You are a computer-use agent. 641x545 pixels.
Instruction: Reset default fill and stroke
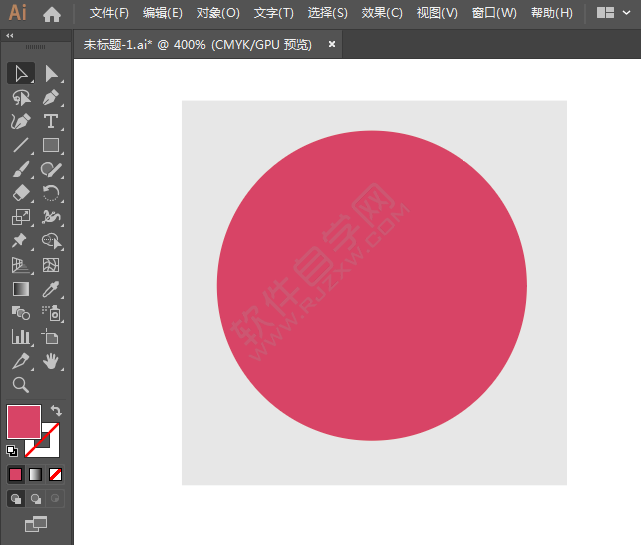12,451
